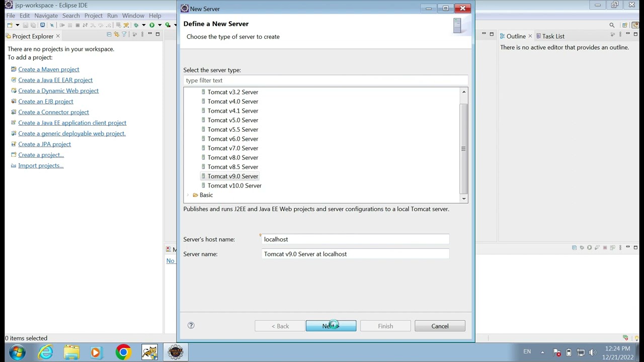The image size is (644, 362).
Task: Open the Run dropdown arrow
Action: click(159, 25)
